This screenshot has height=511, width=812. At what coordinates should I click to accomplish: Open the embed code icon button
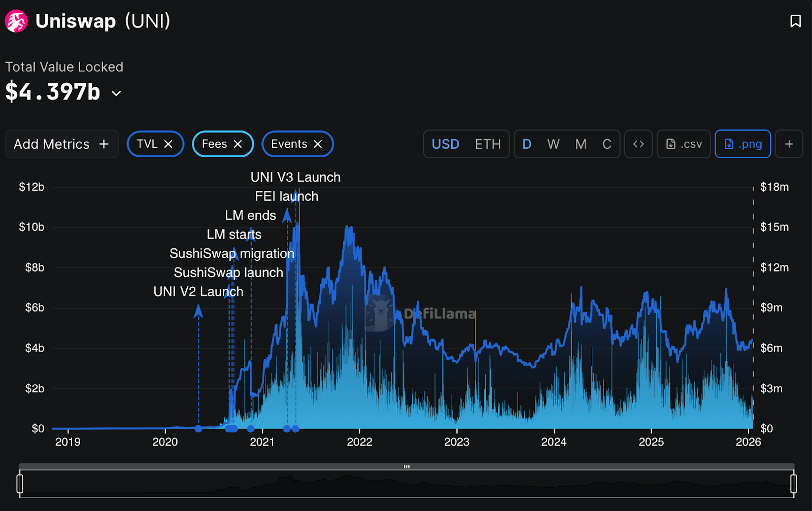pos(638,144)
